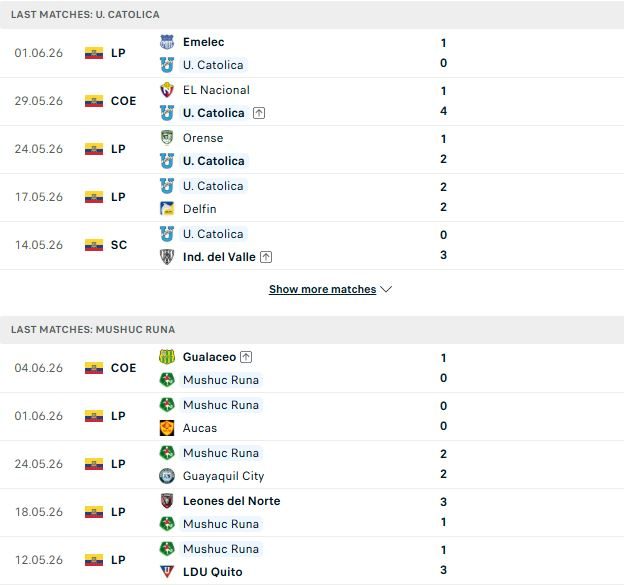The height and width of the screenshot is (585, 624).
Task: Click the Ind. del Valle crest
Action: [x=167, y=257]
